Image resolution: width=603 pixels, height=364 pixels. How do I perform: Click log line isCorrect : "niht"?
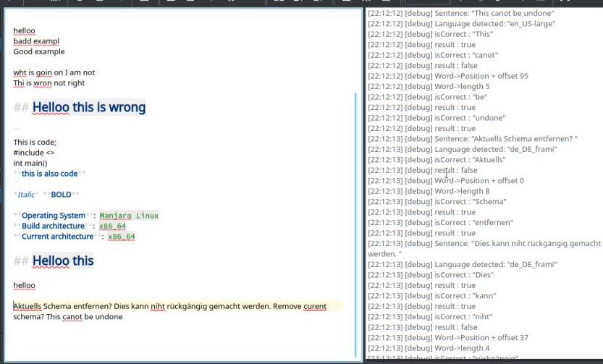pos(430,317)
